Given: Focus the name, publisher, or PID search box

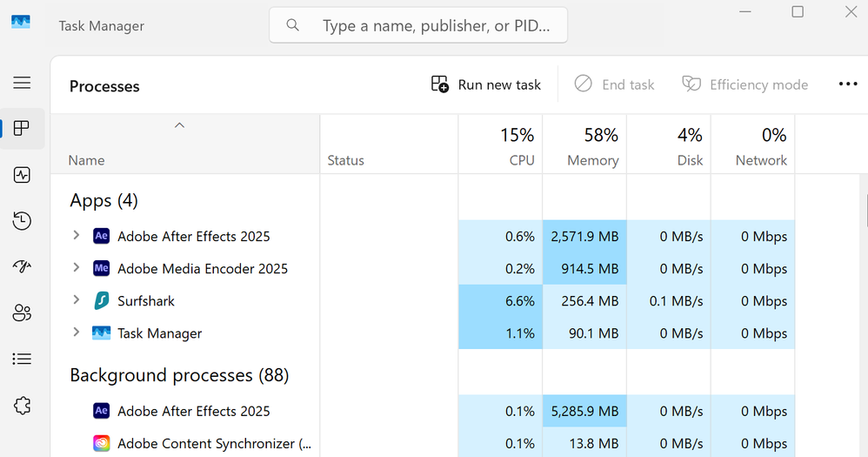Looking at the screenshot, I should pyautogui.click(x=418, y=25).
